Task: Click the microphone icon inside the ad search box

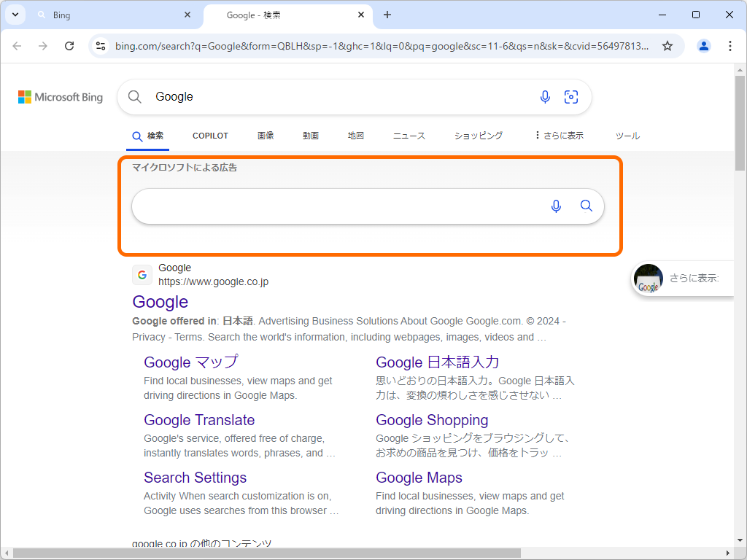Action: coord(555,206)
